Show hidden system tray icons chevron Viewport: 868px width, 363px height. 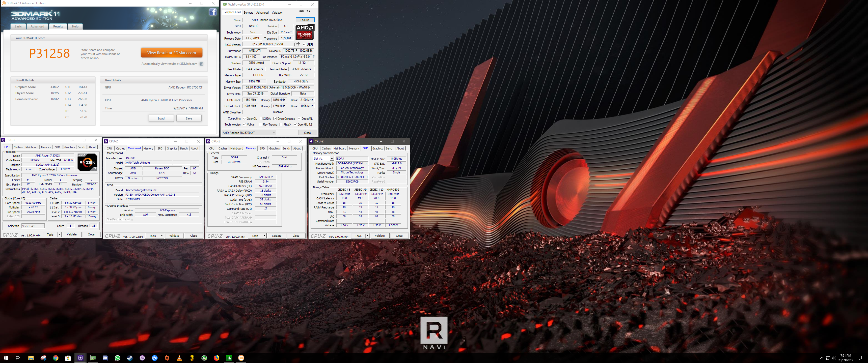(x=822, y=358)
